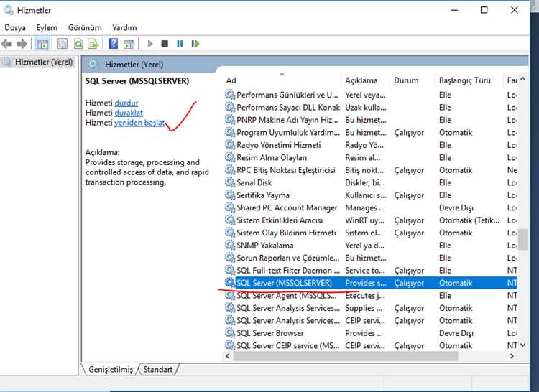Open the Dosya menu

pyautogui.click(x=15, y=27)
